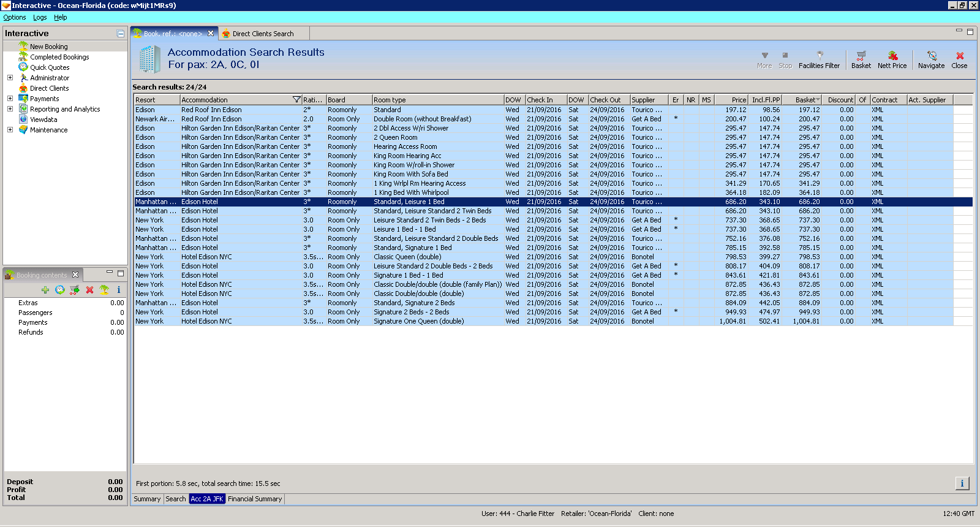Click the hotel building icon in header

pos(149,59)
